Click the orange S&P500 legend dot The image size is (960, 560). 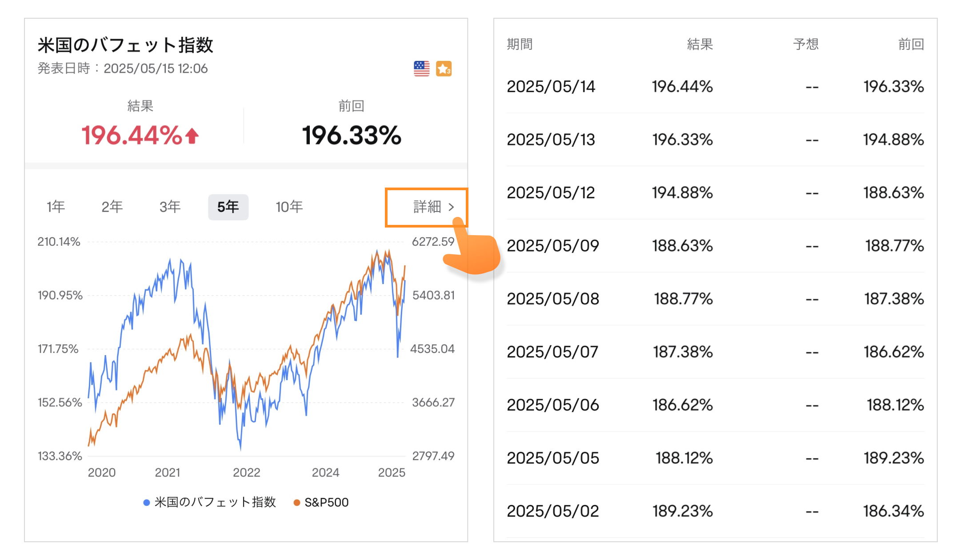pyautogui.click(x=296, y=502)
